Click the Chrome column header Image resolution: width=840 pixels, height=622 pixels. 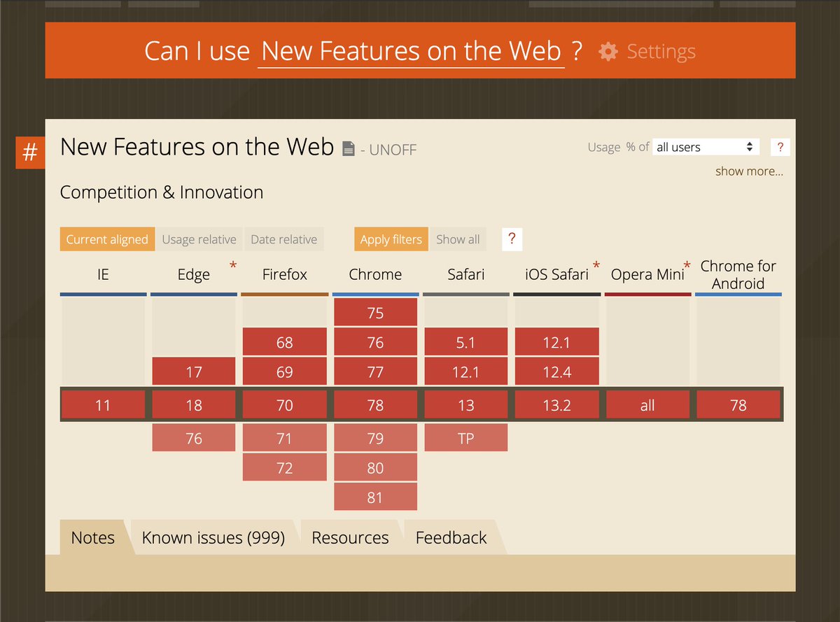pos(375,274)
